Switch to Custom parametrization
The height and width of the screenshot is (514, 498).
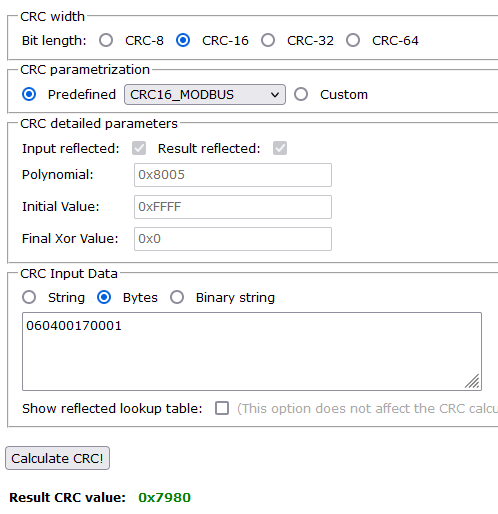tap(301, 94)
